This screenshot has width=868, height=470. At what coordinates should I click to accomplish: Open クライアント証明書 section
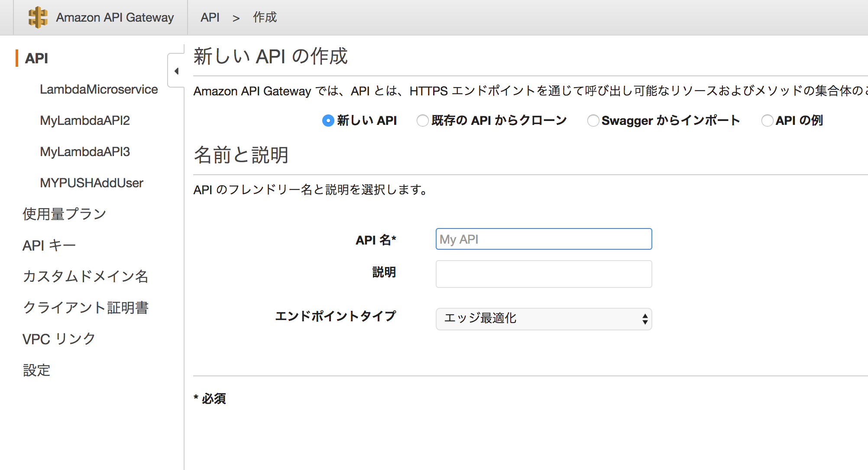click(85, 307)
